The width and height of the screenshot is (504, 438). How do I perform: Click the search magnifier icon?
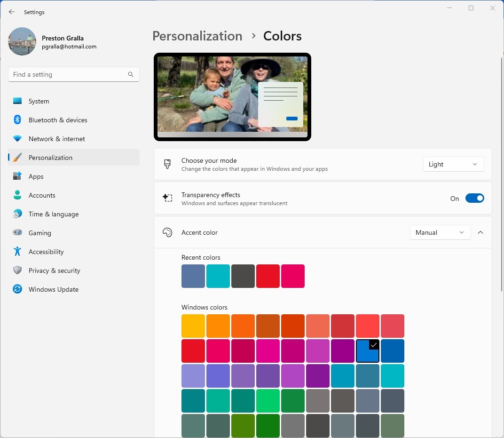(x=131, y=74)
